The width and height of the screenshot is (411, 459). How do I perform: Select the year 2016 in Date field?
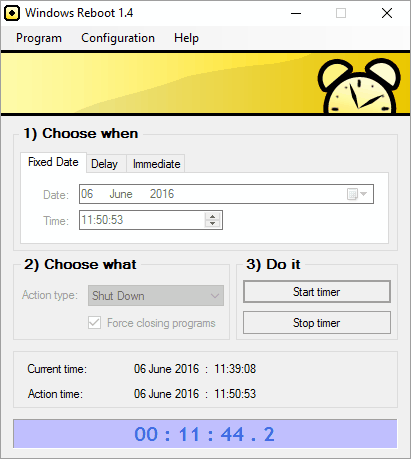162,194
